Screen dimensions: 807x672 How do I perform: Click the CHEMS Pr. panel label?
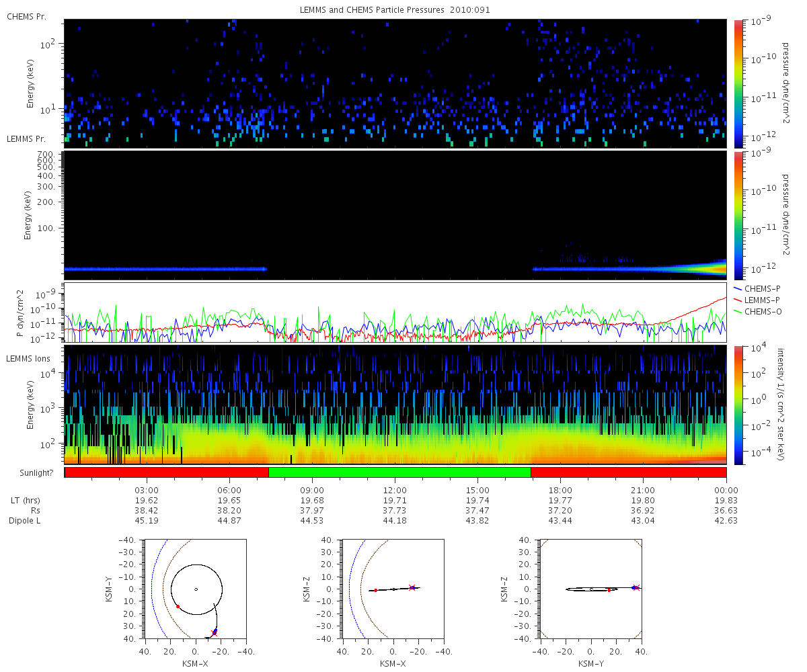pos(26,16)
